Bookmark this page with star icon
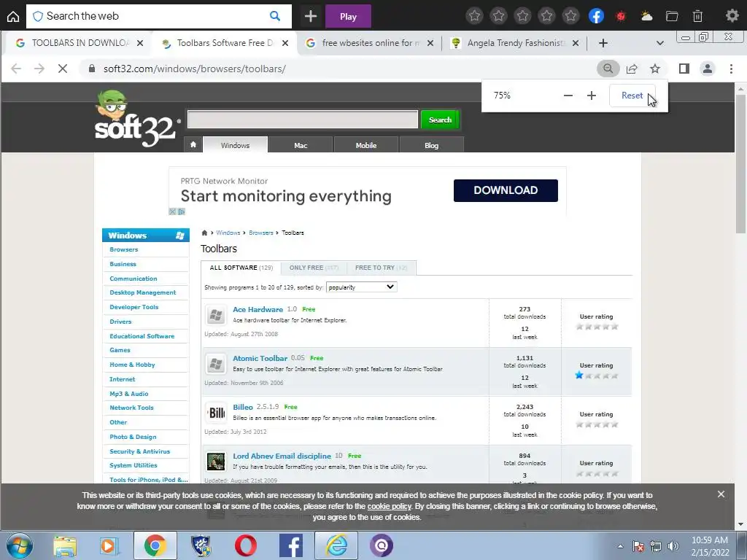Image resolution: width=747 pixels, height=560 pixels. click(x=655, y=69)
